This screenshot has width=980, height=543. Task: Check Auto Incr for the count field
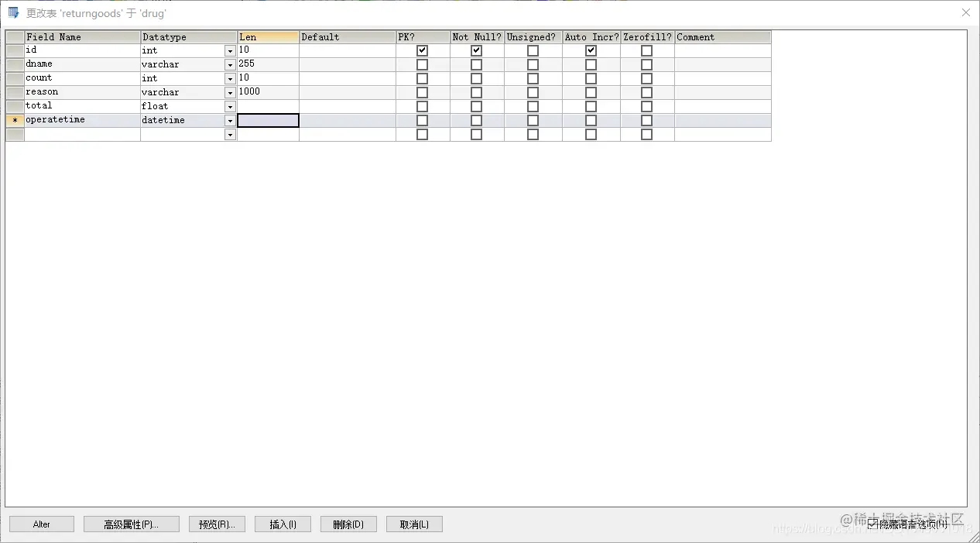pyautogui.click(x=591, y=78)
